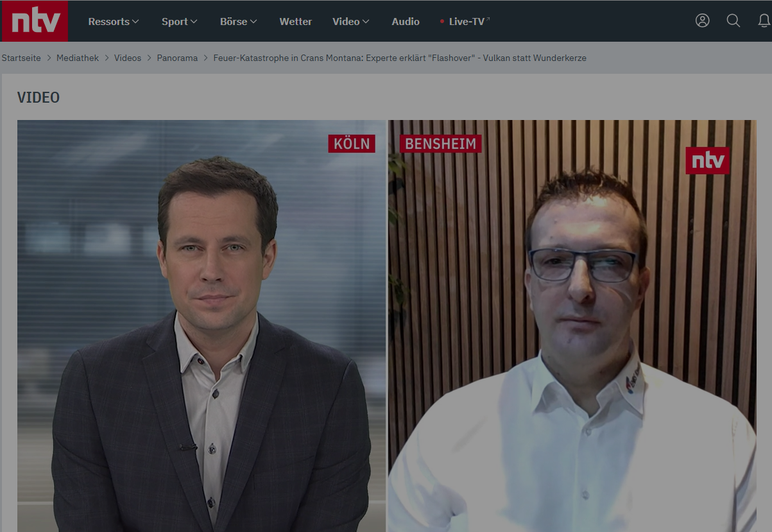Expand the Börse dropdown menu

coord(238,21)
